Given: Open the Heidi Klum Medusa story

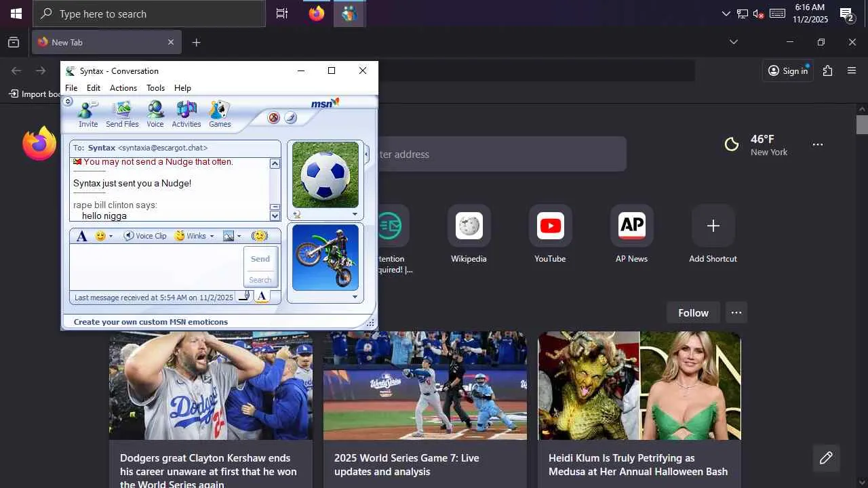Looking at the screenshot, I should pyautogui.click(x=639, y=409).
